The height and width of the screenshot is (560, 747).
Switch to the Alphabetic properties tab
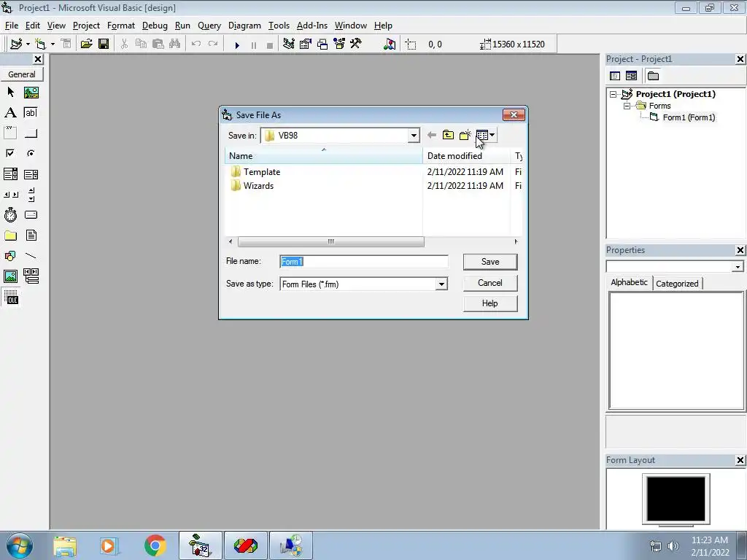629,282
